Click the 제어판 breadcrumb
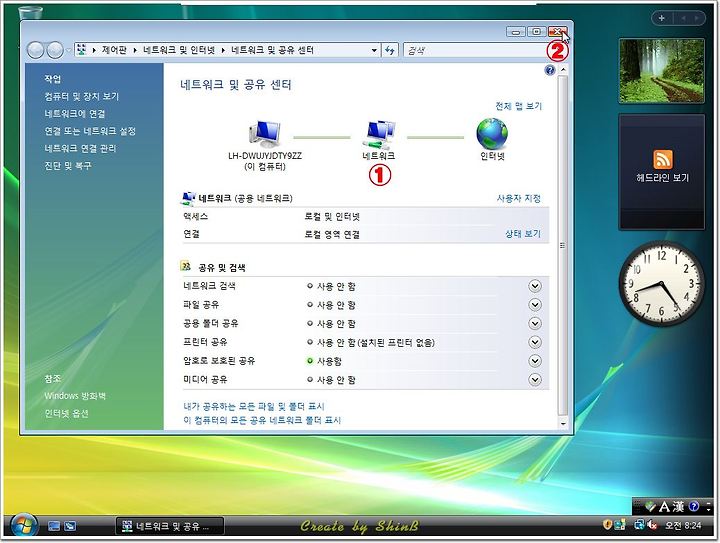Screen dimensions: 720x543 click(114, 50)
